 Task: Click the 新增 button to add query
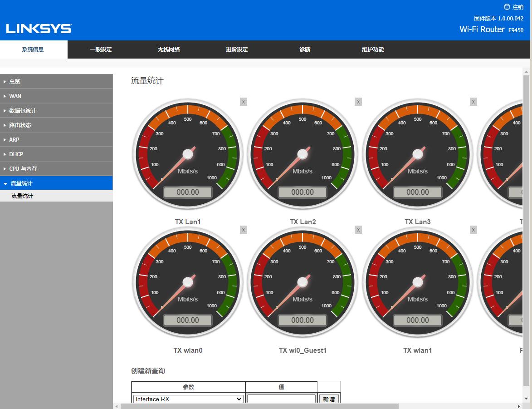(329, 399)
